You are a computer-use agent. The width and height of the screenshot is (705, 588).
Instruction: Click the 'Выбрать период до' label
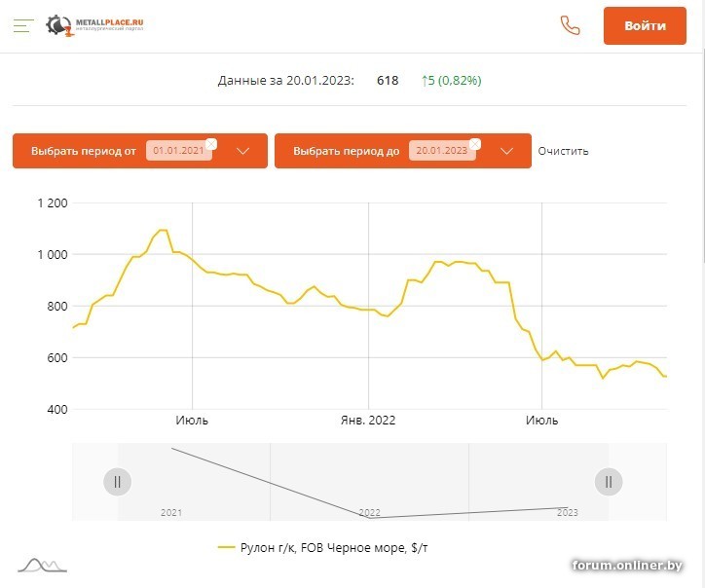pyautogui.click(x=346, y=151)
